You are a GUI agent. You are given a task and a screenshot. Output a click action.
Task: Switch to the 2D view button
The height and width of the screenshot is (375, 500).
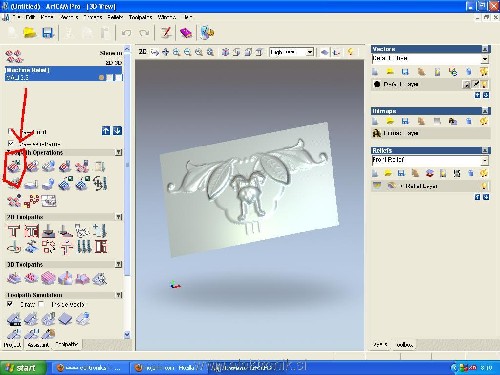pyautogui.click(x=142, y=52)
